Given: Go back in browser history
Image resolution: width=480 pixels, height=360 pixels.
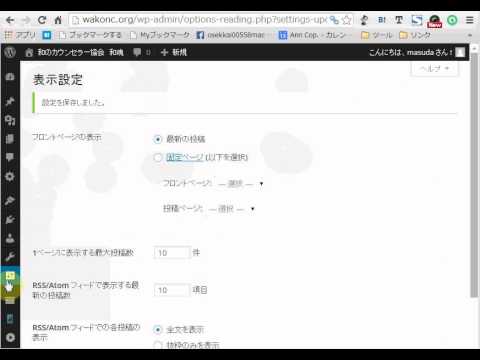Looking at the screenshot, I should [10, 20].
